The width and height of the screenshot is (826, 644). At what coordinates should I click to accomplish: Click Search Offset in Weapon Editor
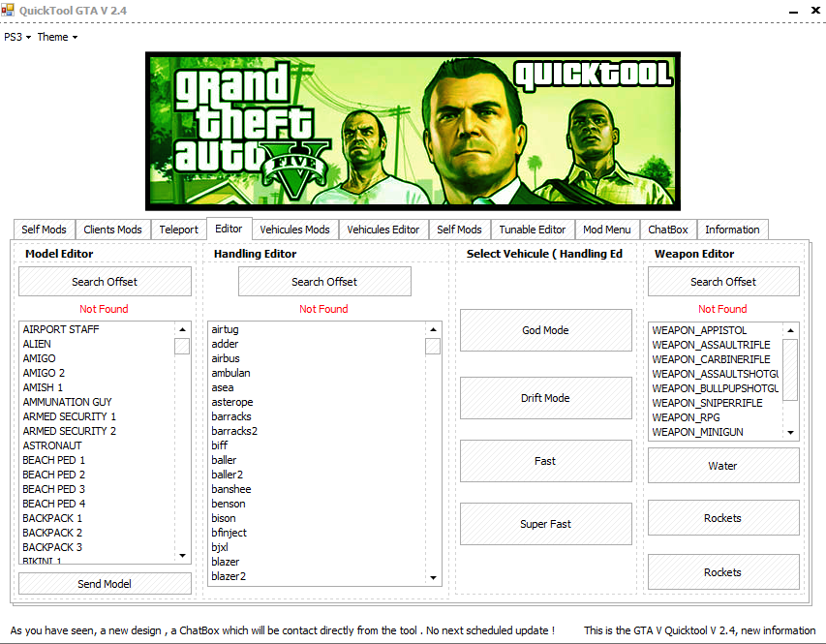(723, 282)
